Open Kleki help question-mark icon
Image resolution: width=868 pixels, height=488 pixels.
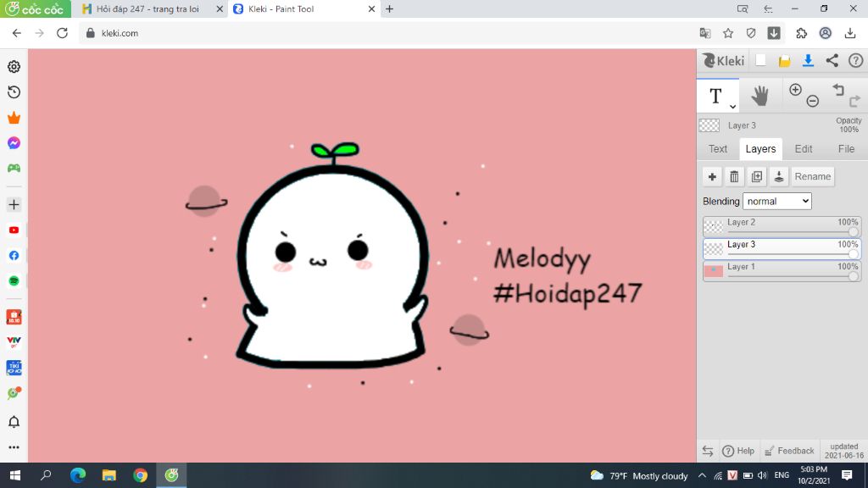[x=856, y=61]
